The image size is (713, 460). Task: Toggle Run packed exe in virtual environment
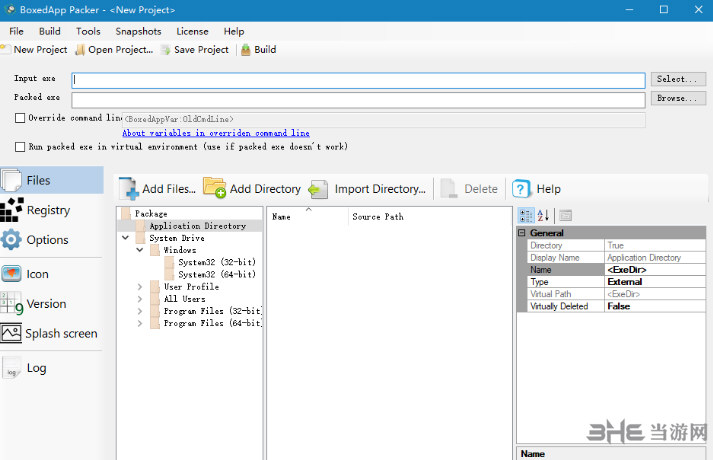20,147
